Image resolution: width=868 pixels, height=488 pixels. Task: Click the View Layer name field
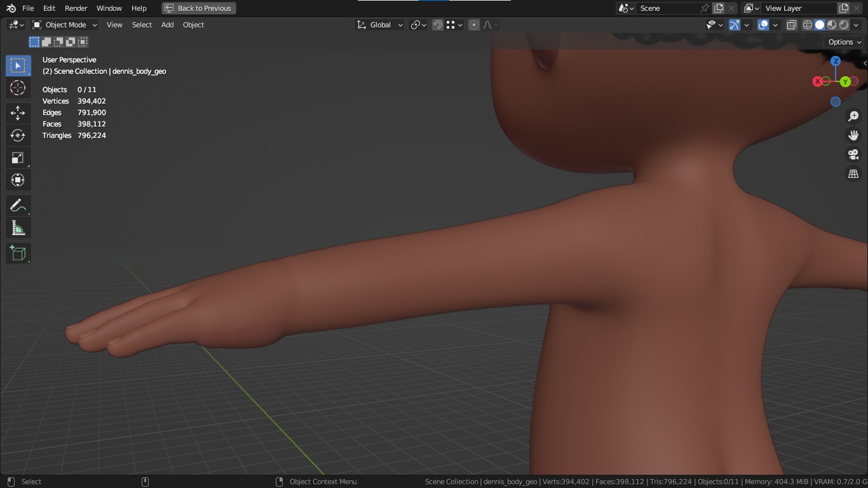(x=799, y=8)
